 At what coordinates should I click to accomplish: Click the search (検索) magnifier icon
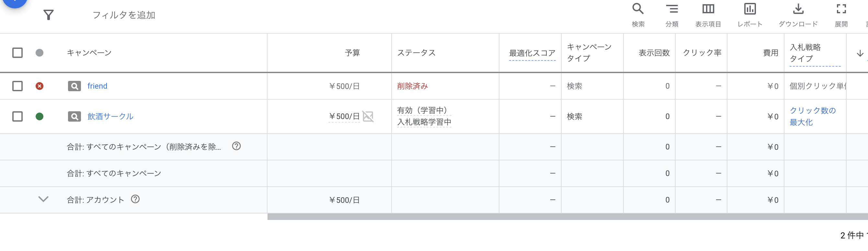click(637, 9)
